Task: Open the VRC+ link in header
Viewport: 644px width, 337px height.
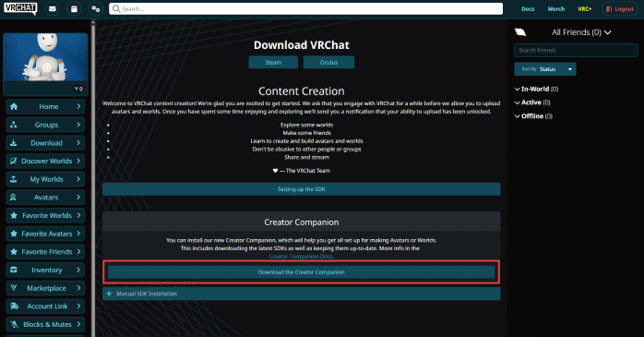Action: point(584,8)
